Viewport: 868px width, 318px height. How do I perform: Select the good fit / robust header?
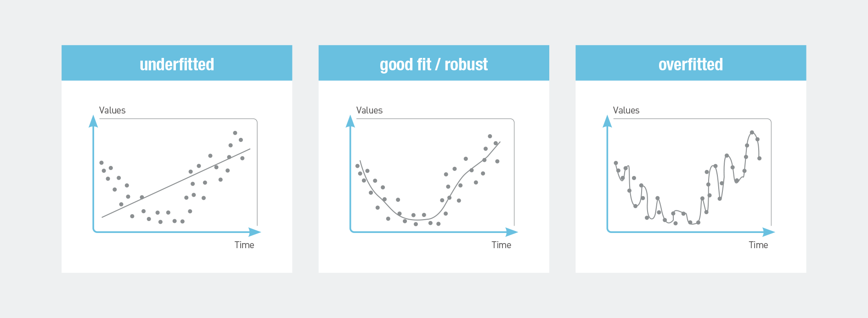tap(434, 64)
